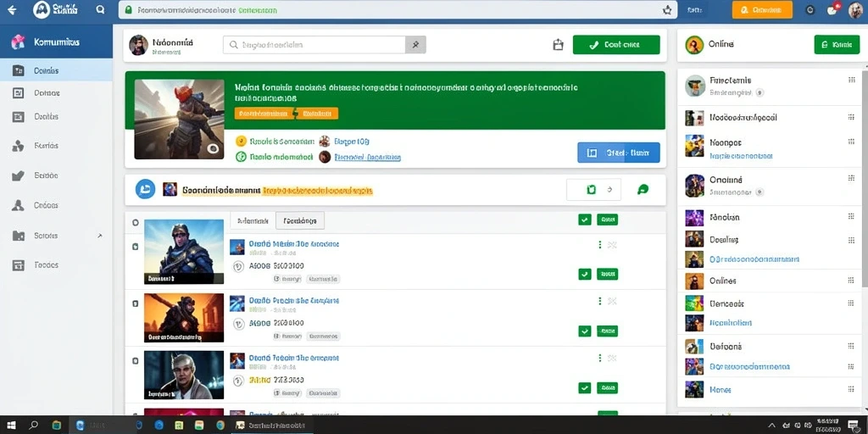Open the second sidebar item with the edit-square icon

coord(56,93)
